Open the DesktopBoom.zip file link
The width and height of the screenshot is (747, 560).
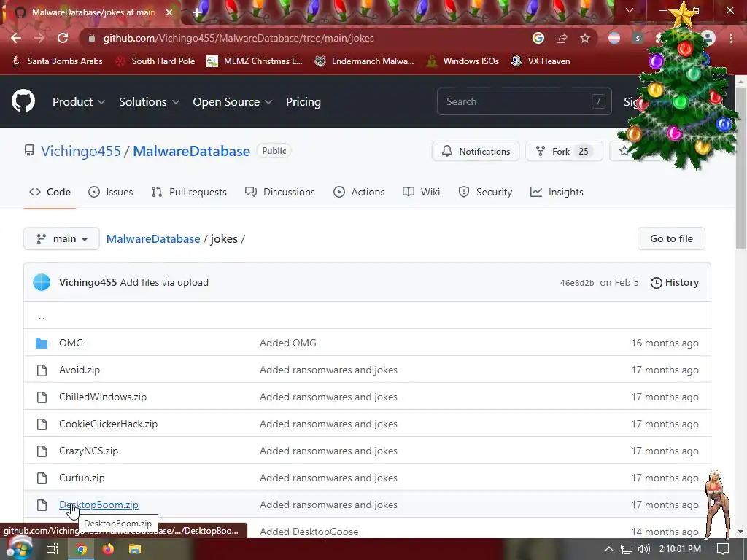coord(98,505)
